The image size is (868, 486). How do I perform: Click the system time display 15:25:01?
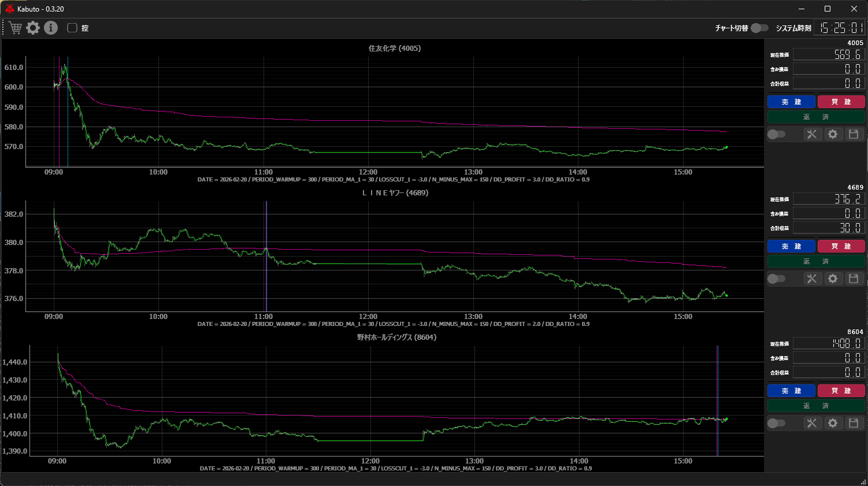(x=840, y=28)
